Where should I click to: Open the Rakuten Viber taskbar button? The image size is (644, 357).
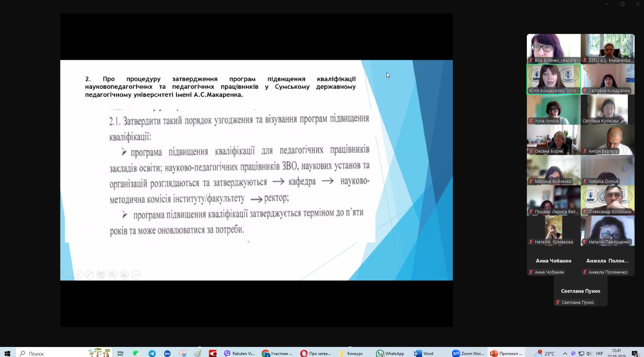(239, 353)
